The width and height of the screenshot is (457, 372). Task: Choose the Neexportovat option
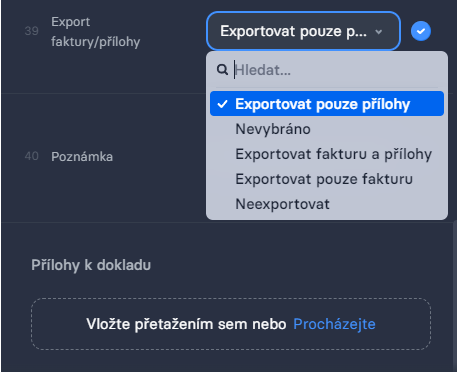[327, 204]
